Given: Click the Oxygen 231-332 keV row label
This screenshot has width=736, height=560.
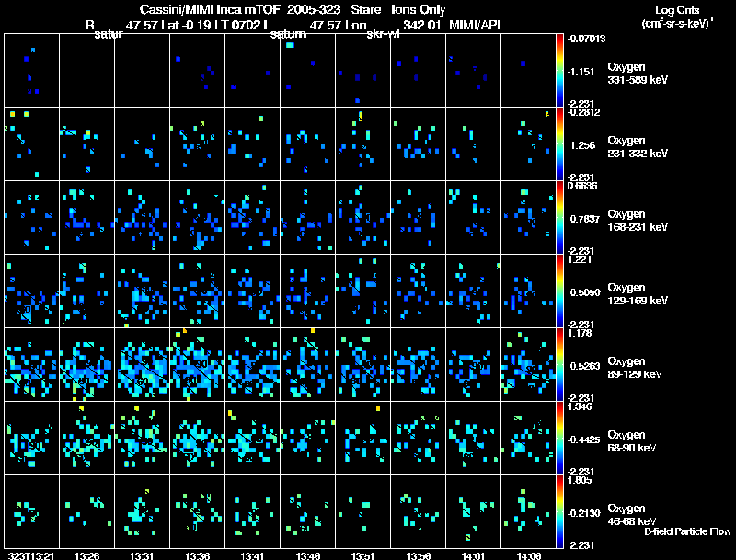Looking at the screenshot, I should click(x=638, y=147).
